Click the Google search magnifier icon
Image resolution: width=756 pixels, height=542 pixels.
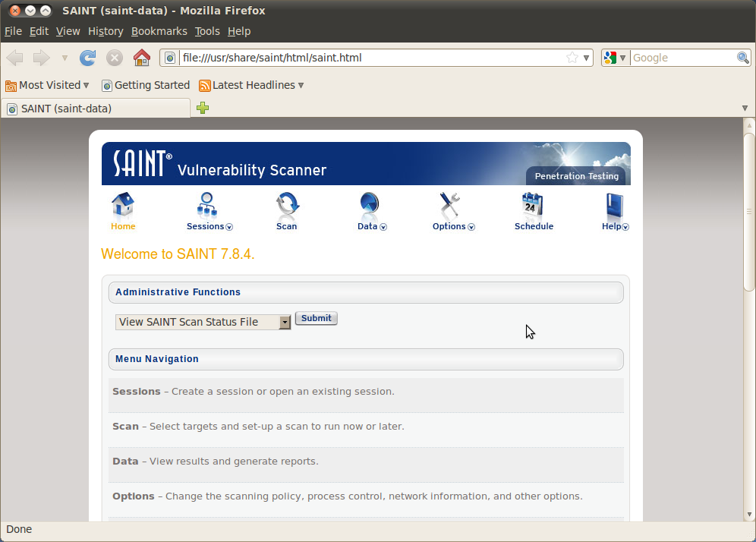click(x=743, y=58)
